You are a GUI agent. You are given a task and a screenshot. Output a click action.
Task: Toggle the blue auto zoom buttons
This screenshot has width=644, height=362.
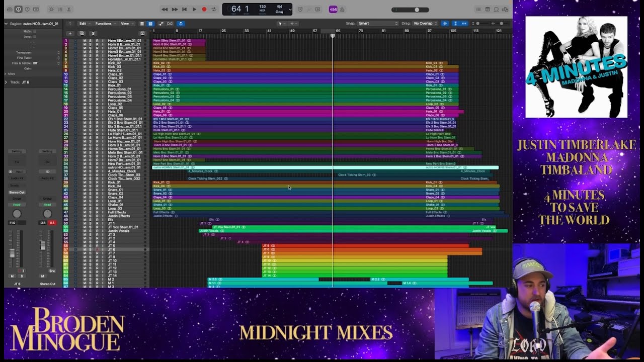[460, 24]
